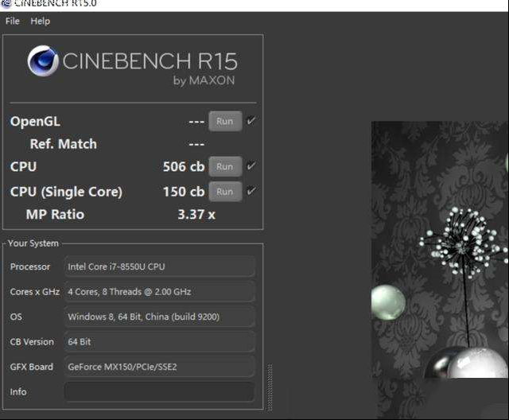Toggle the OpenGL test checkmark
Viewport: 509px width, 420px height.
tap(251, 121)
